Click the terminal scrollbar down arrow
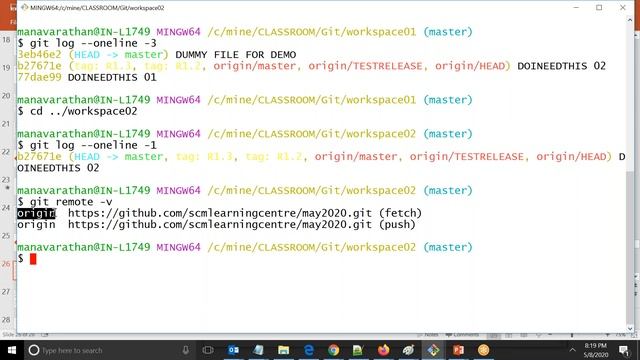Screen dimensions: 640x360 pos(630,328)
